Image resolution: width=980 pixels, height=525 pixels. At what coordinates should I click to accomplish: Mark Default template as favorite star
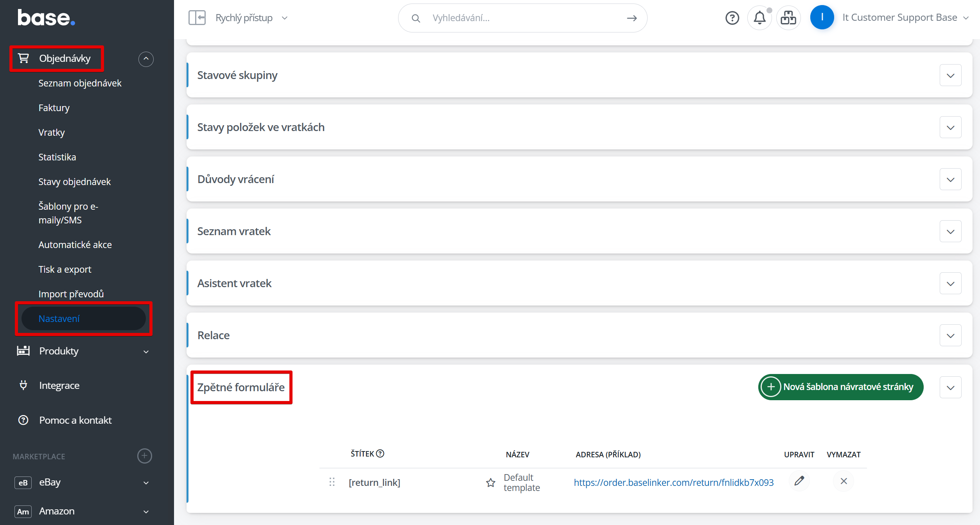[490, 482]
